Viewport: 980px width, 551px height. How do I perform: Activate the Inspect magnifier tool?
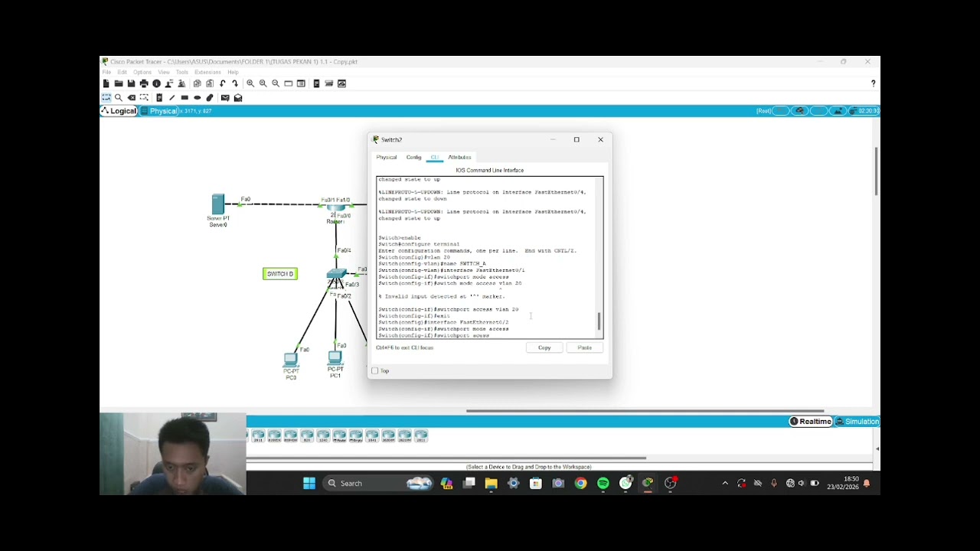click(x=119, y=98)
